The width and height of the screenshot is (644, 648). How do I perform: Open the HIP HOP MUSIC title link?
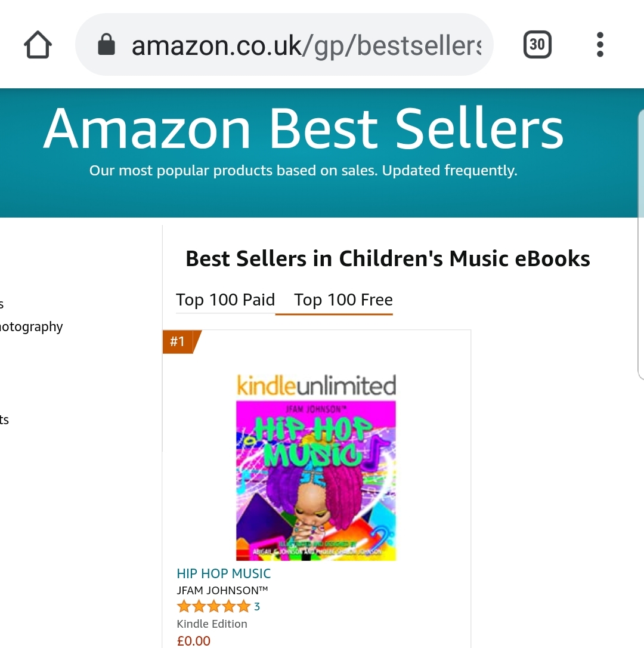coord(224,573)
